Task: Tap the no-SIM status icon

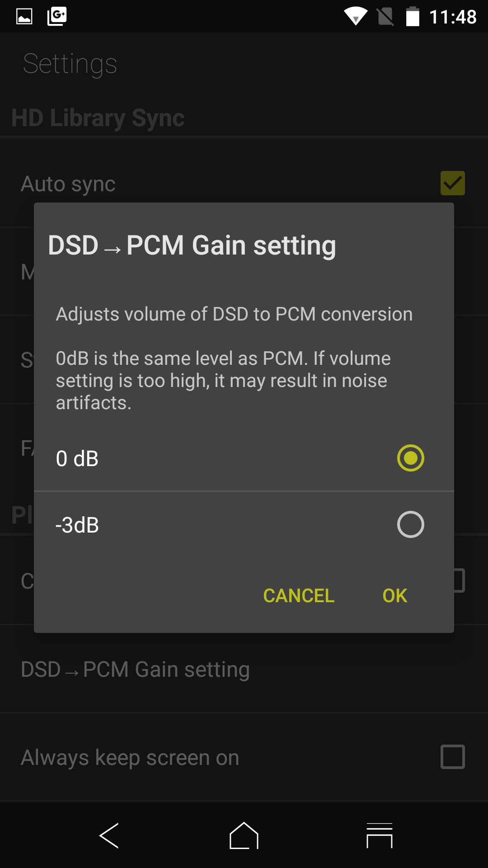Action: [385, 17]
